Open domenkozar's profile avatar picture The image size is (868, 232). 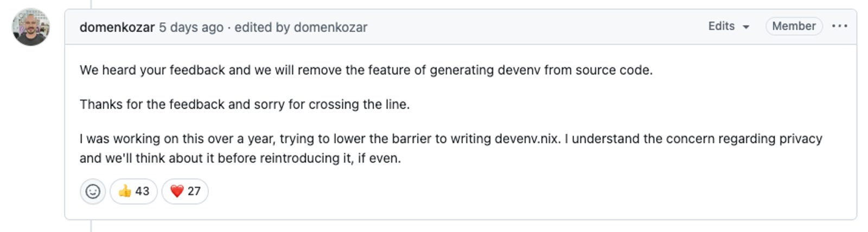[31, 27]
